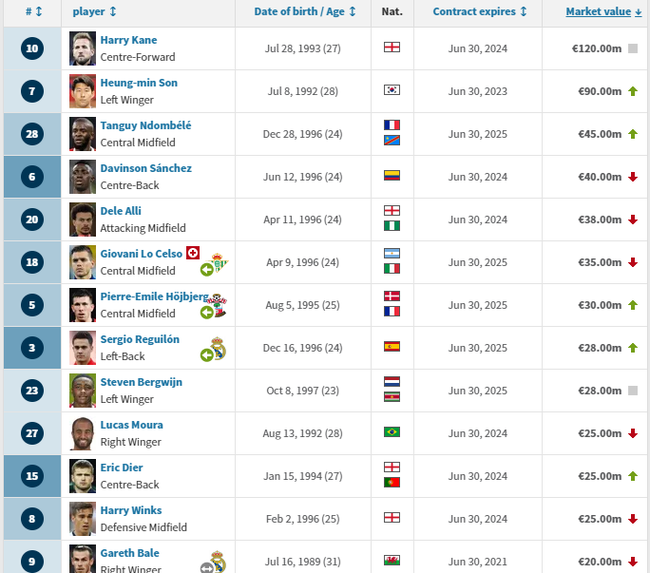Open Heung-min Son's profile link
Viewport: 650px width, 573px height.
click(x=139, y=83)
